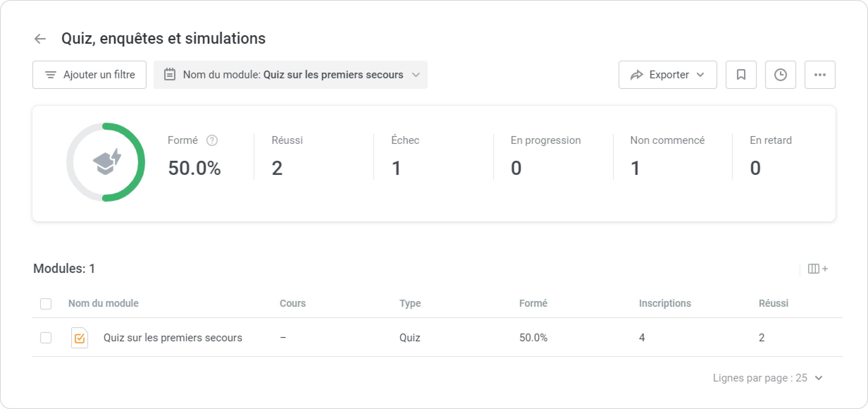Open the bookmark saved reports icon
Screen dimensions: 868x409
pyautogui.click(x=741, y=75)
